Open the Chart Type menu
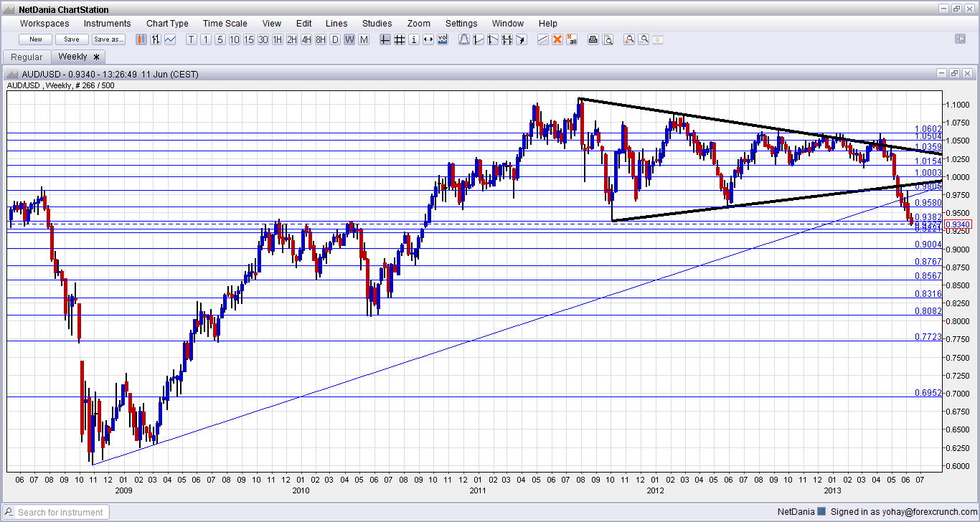 167,24
